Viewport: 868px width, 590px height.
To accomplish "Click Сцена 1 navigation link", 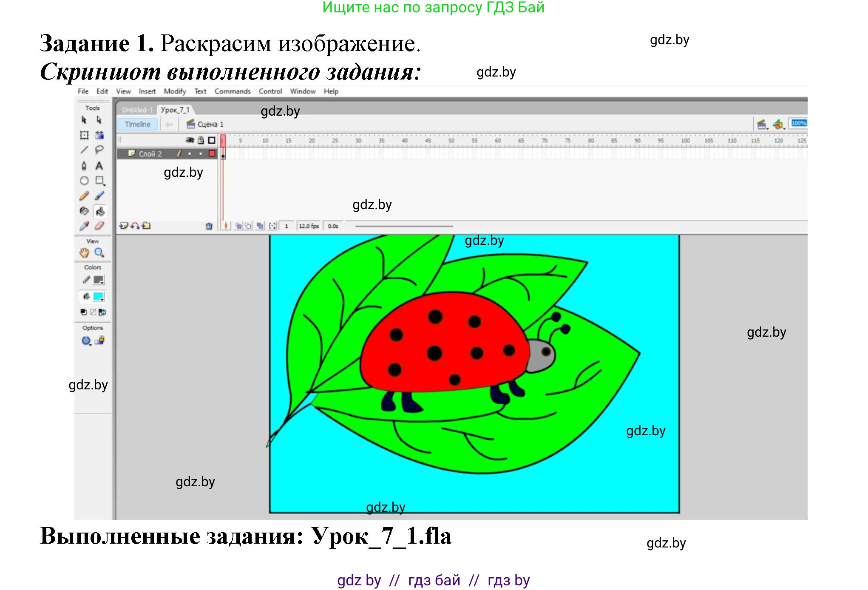I will click(x=211, y=124).
